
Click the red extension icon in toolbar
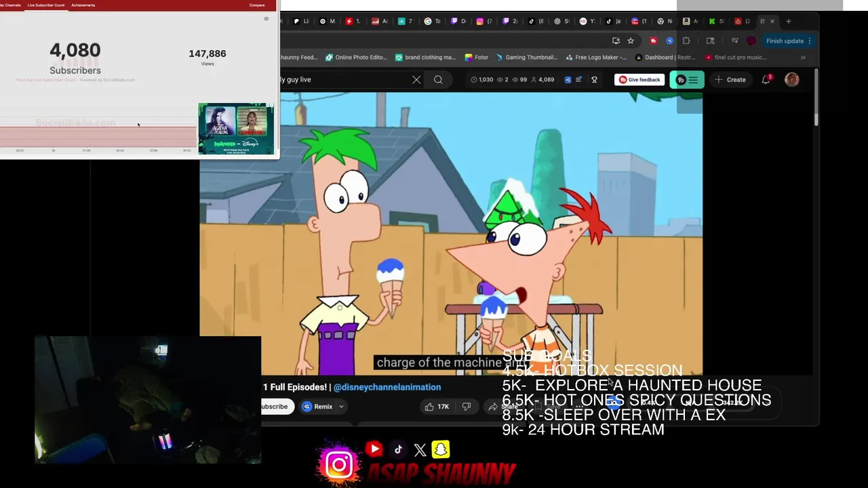[x=654, y=41]
